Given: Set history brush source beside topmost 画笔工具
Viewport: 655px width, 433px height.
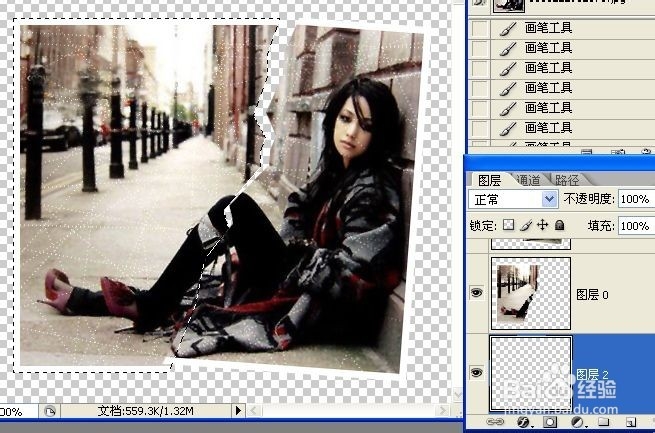Looking at the screenshot, I should (x=480, y=28).
